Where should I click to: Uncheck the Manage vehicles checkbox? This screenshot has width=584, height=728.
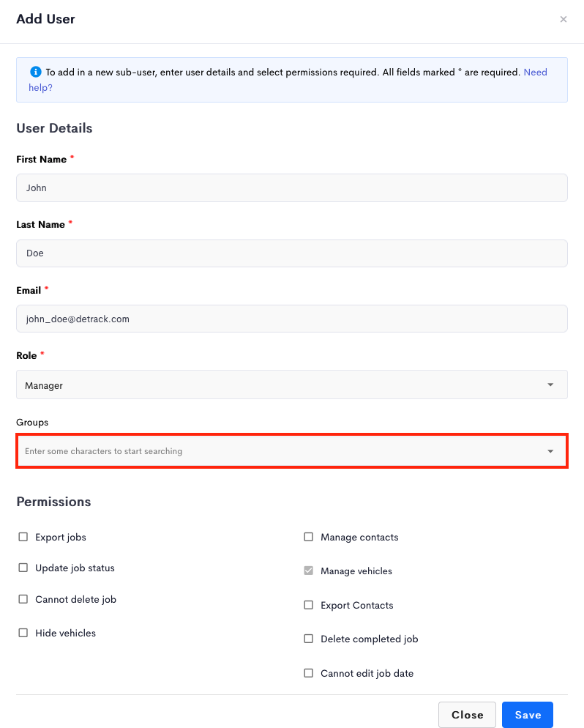click(x=309, y=571)
